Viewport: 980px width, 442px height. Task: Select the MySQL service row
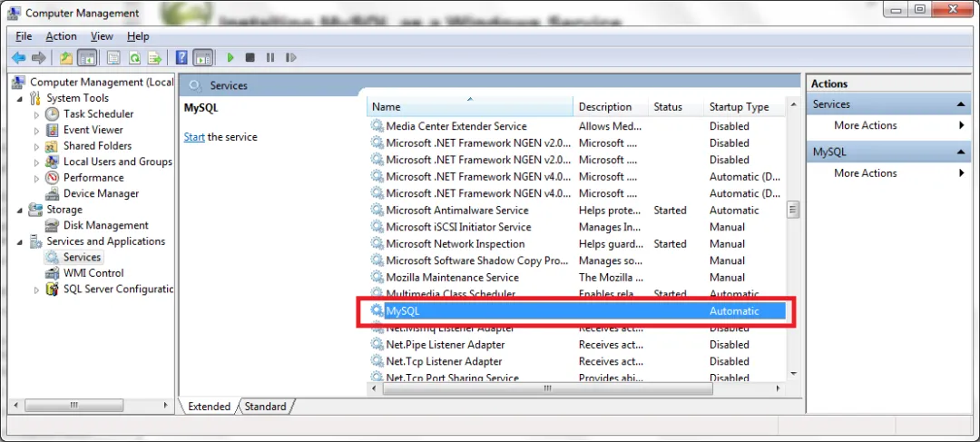pos(575,311)
